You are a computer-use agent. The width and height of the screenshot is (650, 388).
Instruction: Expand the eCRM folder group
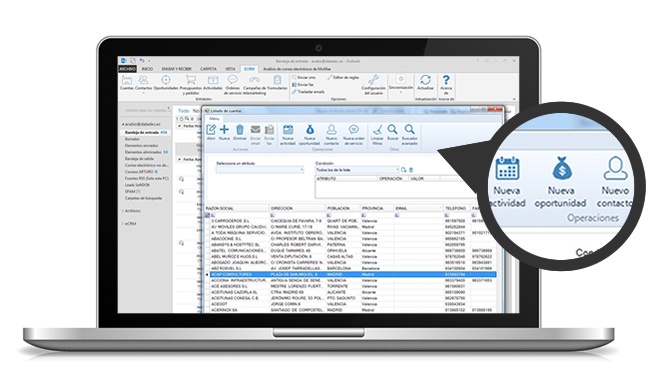[x=123, y=224]
